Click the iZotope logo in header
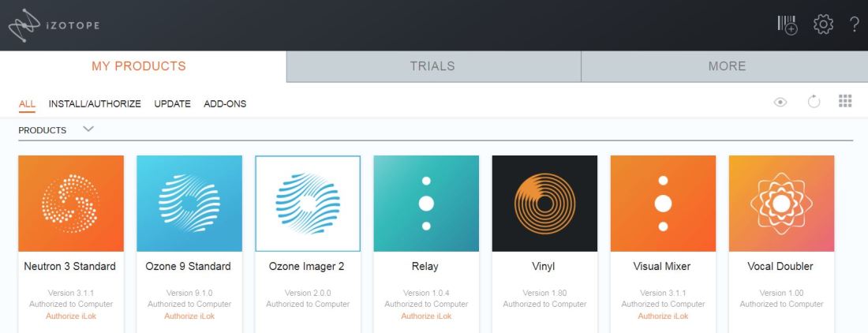The image size is (868, 333). [54, 25]
